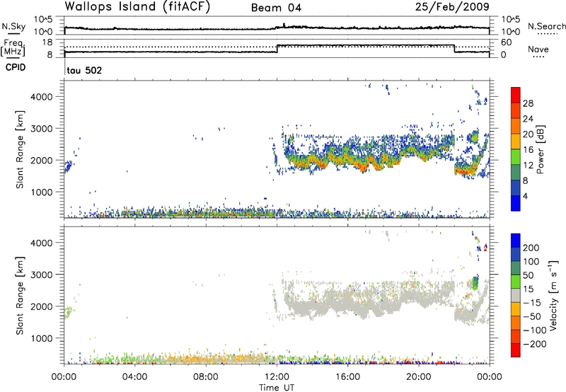Click the "N.Search" legend label
The width and height of the screenshot is (566, 392).
click(x=546, y=26)
